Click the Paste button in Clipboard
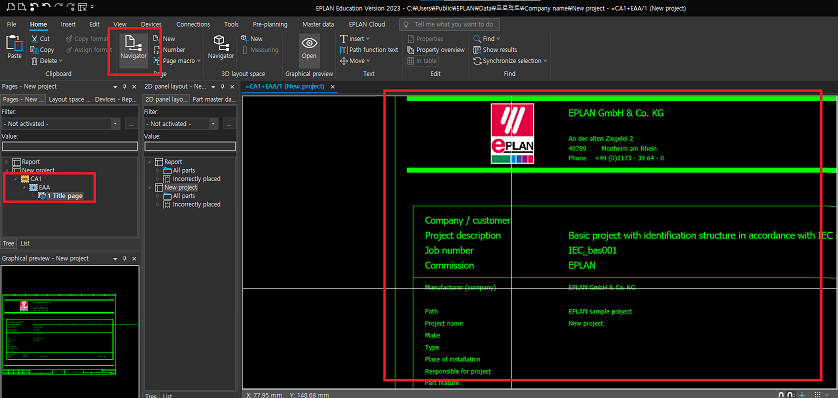This screenshot has height=398, width=838. click(x=14, y=48)
